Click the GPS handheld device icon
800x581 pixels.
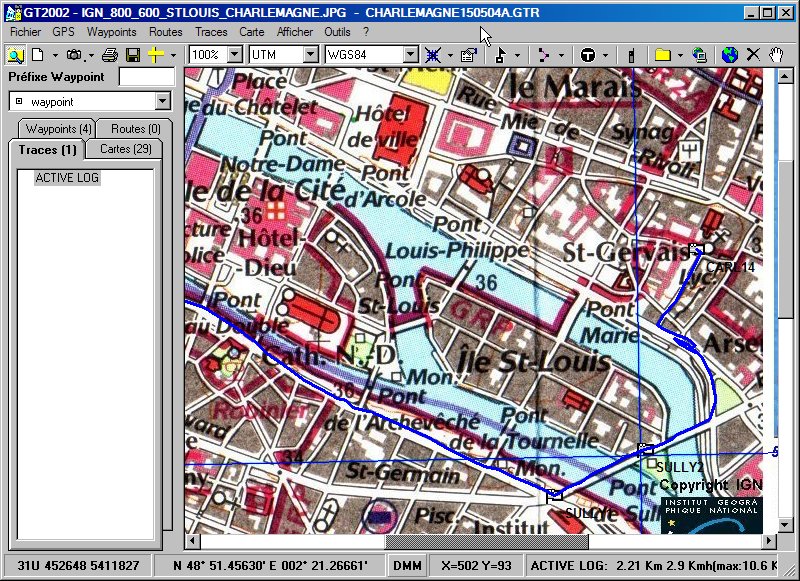pos(632,55)
